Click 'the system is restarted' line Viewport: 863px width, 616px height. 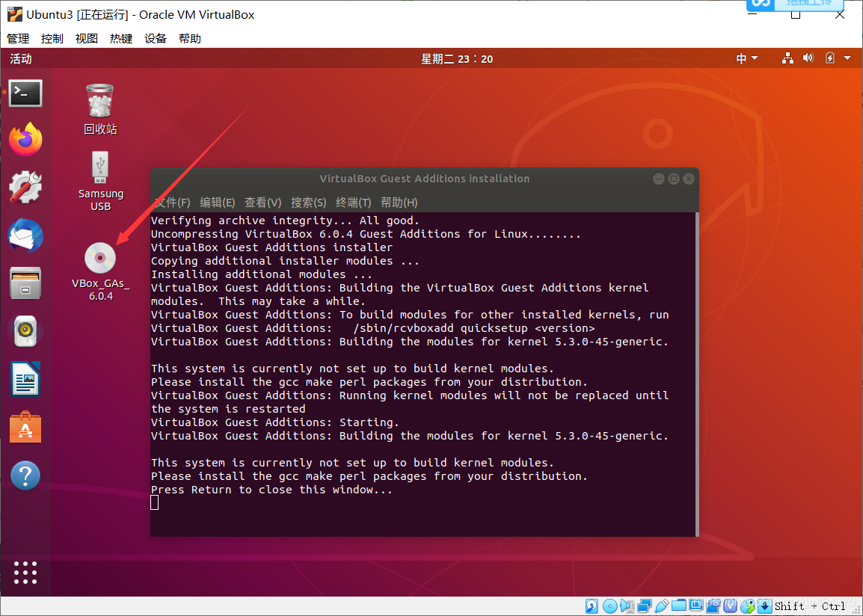(228, 409)
